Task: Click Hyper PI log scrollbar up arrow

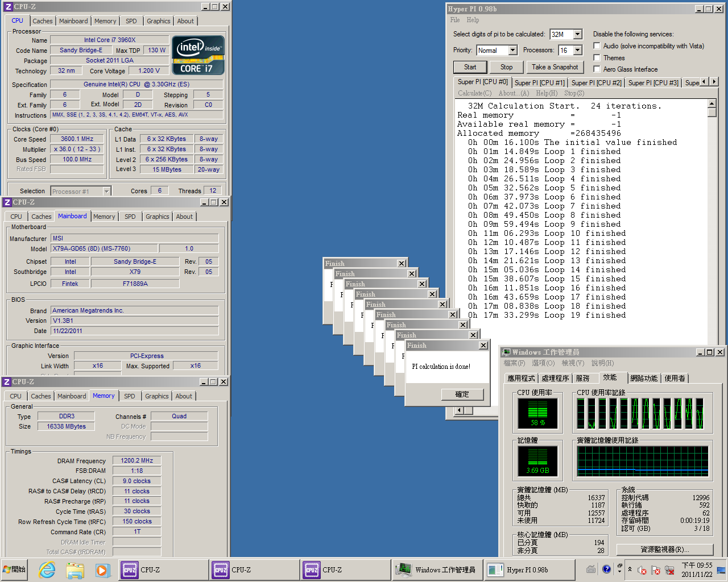Action: (x=712, y=103)
